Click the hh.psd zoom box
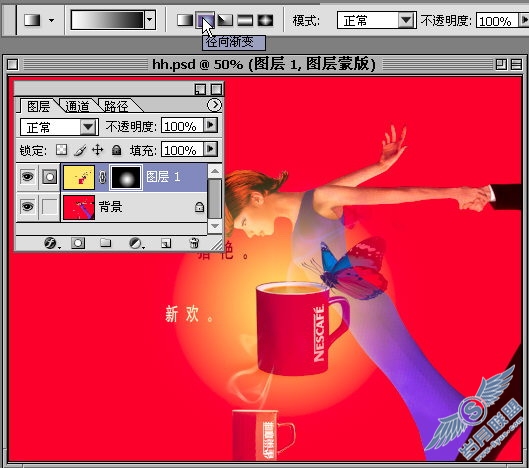The width and height of the screenshot is (529, 468). click(x=501, y=64)
